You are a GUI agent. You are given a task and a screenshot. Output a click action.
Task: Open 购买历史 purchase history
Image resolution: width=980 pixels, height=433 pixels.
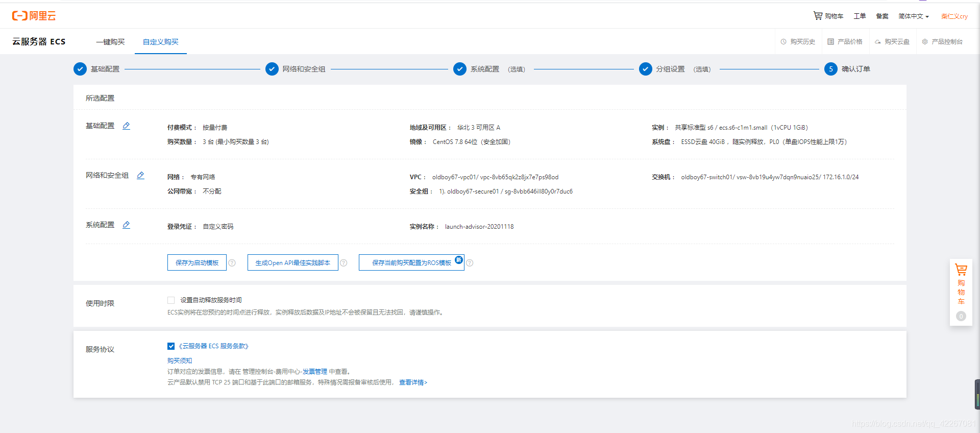tap(798, 42)
